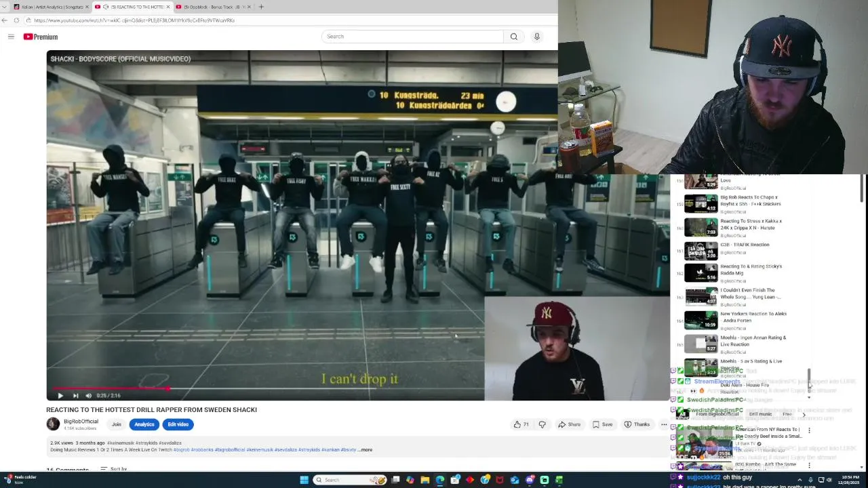
Task: Click the Join membership button
Action: pyautogui.click(x=116, y=424)
